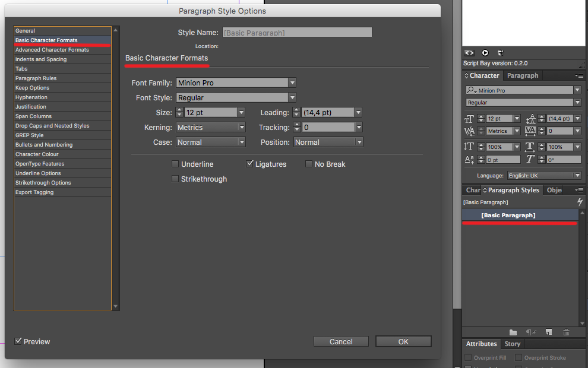
Task: Open the Paragraph Styles panel flyout menu
Action: (579, 191)
